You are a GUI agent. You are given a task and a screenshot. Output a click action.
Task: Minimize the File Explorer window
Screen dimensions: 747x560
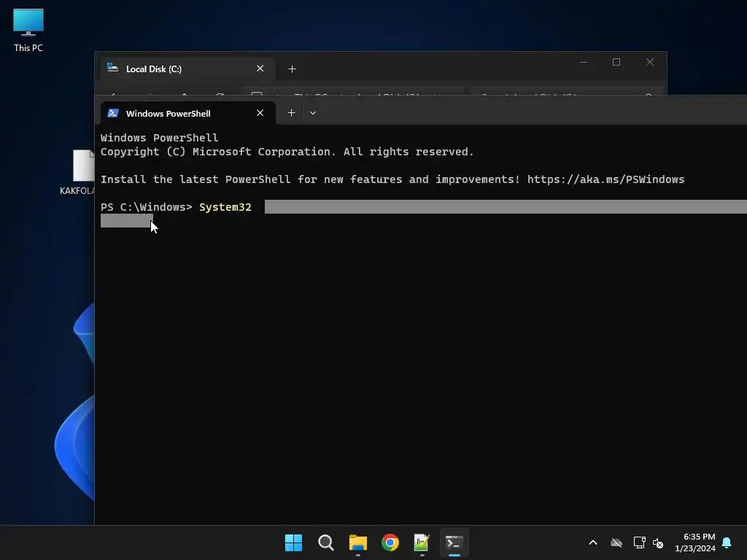pyautogui.click(x=584, y=63)
